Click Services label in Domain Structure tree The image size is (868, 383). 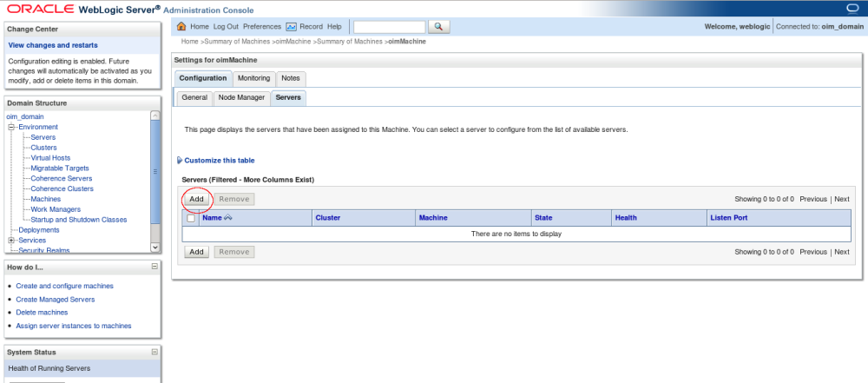[32, 240]
